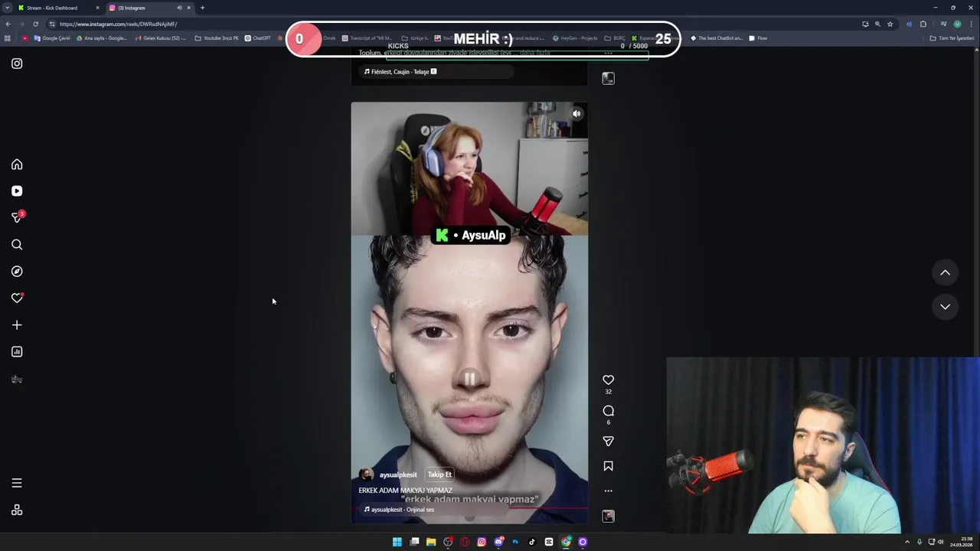Image resolution: width=980 pixels, height=551 pixels.
Task: Open Instagram notifications heart in sidebar
Action: pos(17,298)
